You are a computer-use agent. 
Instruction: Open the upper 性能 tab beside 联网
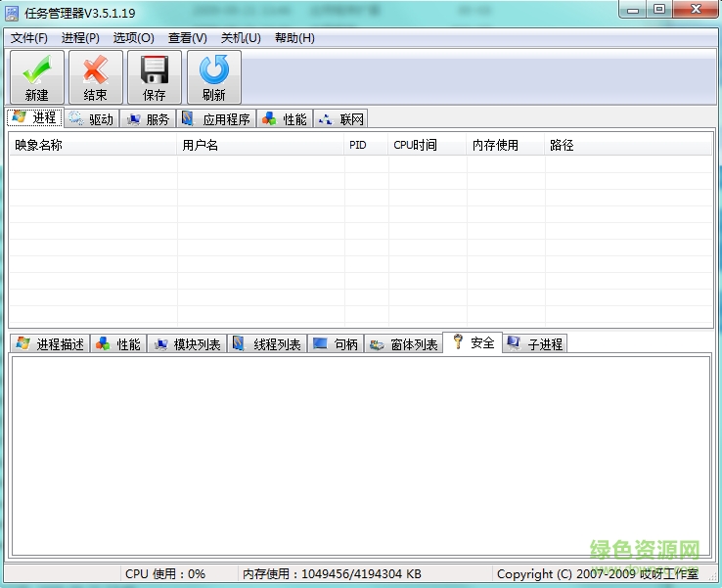tap(285, 119)
